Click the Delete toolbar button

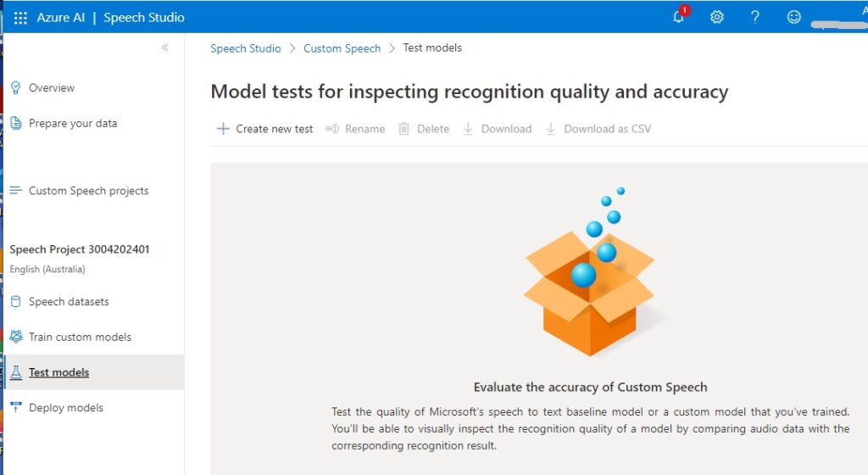424,129
